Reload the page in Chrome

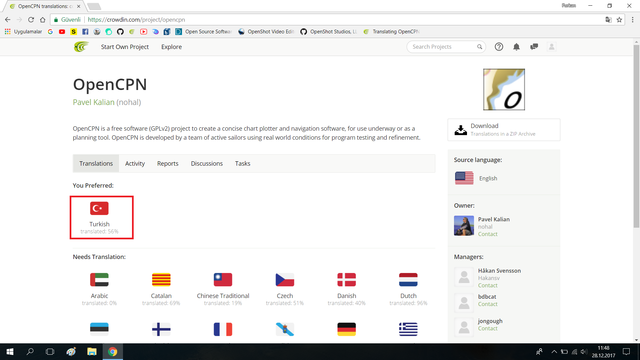coord(31,20)
